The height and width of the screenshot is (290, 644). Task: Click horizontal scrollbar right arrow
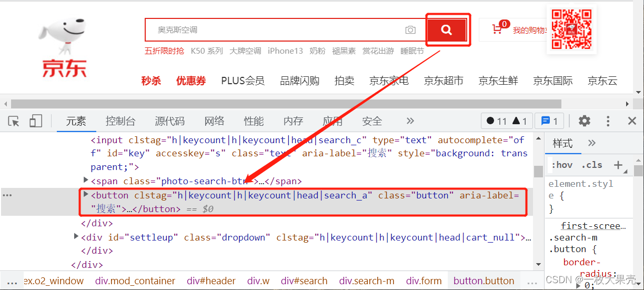627,104
